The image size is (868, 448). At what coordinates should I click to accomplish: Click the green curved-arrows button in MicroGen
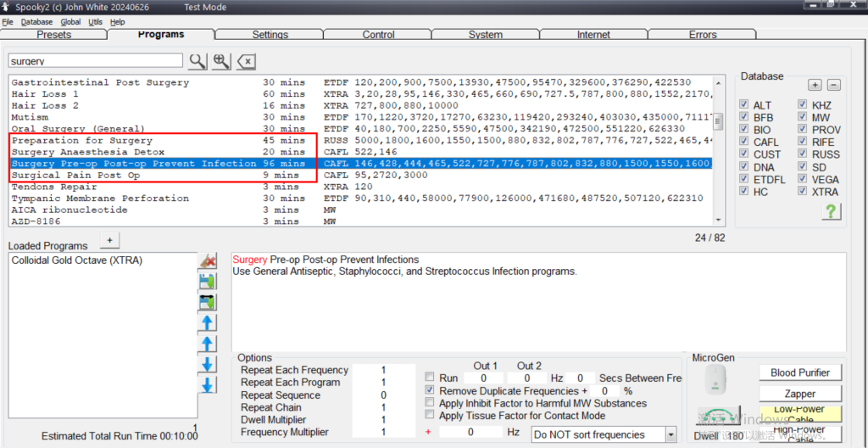718,415
